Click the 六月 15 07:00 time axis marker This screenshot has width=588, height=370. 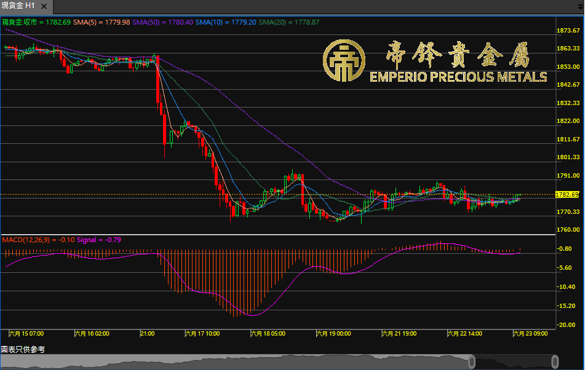tap(26, 334)
